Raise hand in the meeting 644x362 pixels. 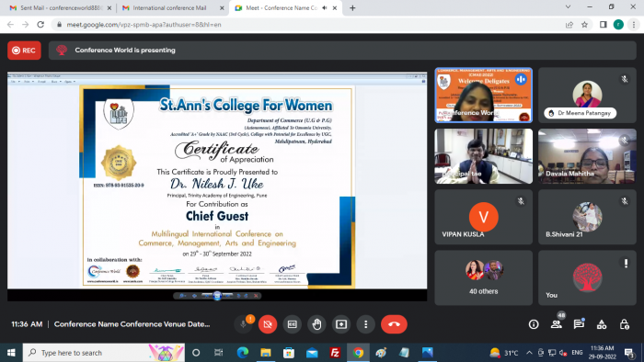pos(316,324)
